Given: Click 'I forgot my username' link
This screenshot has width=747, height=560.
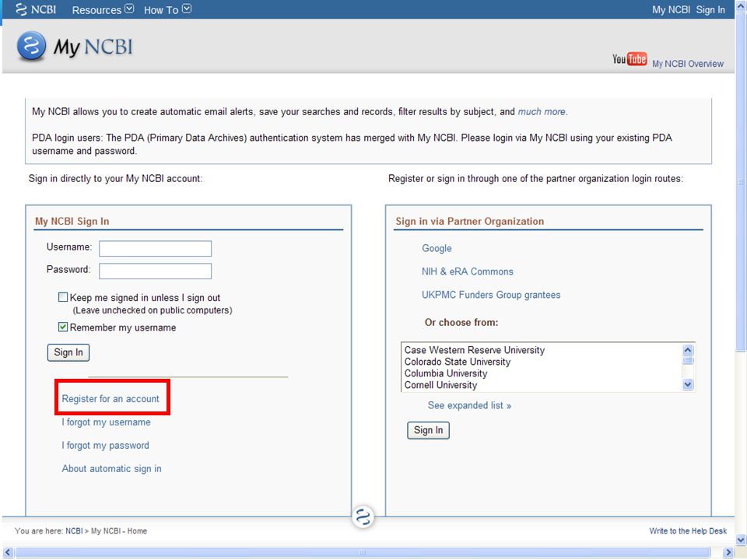Looking at the screenshot, I should coord(107,422).
